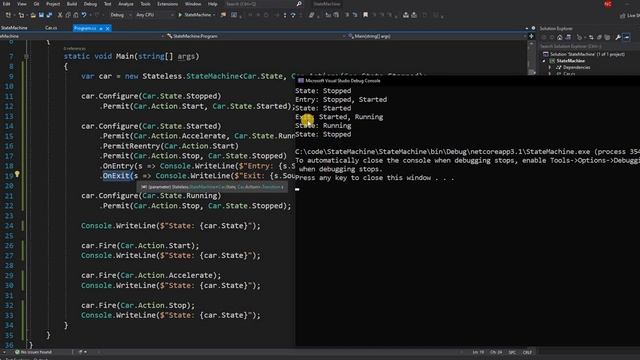Click the NC account avatar

(608, 4)
